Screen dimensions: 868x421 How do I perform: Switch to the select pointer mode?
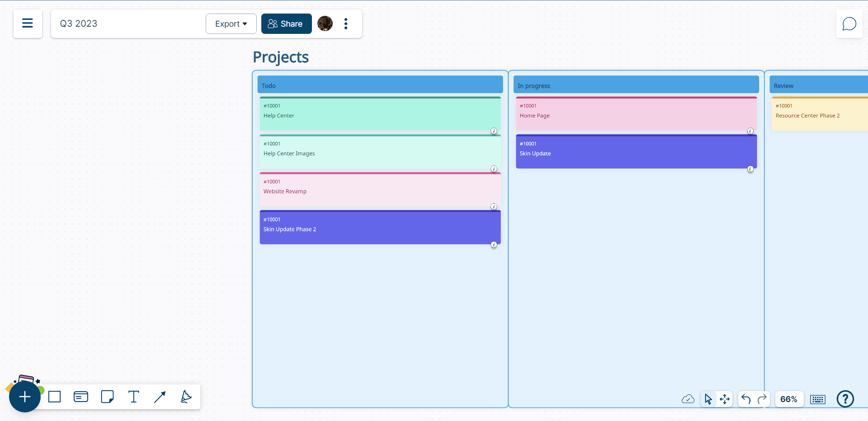click(708, 399)
